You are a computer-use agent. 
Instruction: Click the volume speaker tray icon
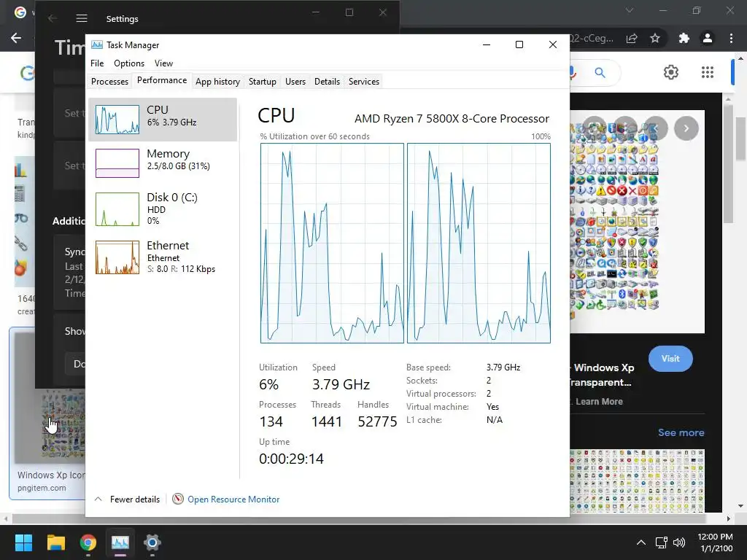coord(679,542)
